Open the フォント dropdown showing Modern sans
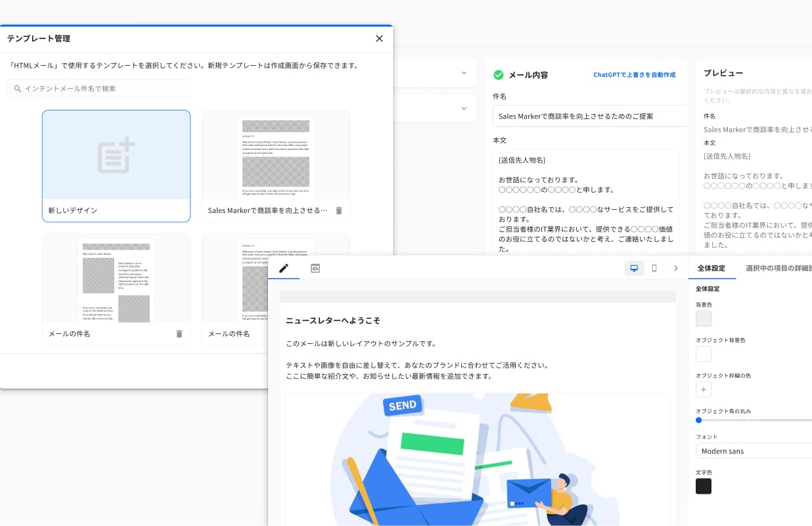The width and height of the screenshot is (812, 526). [754, 451]
